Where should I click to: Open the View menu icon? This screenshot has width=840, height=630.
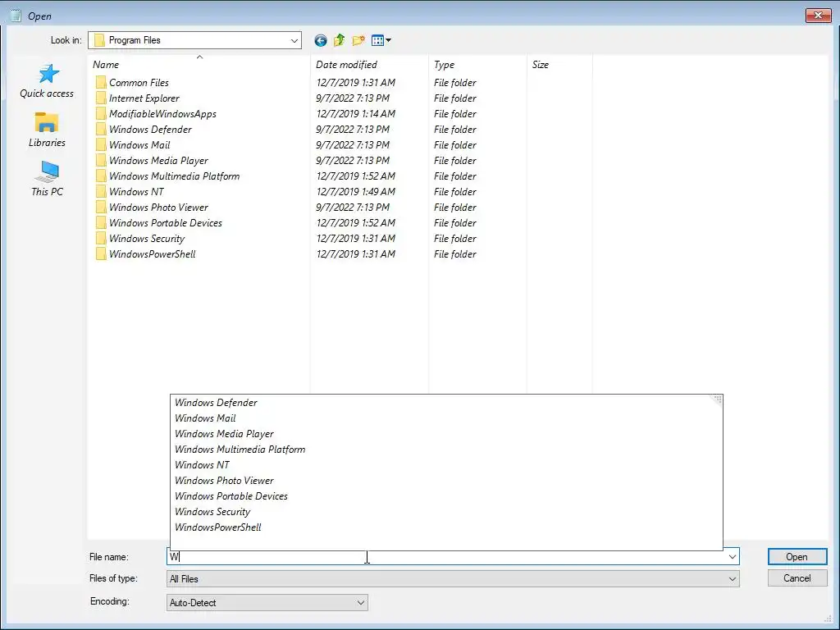coord(381,40)
